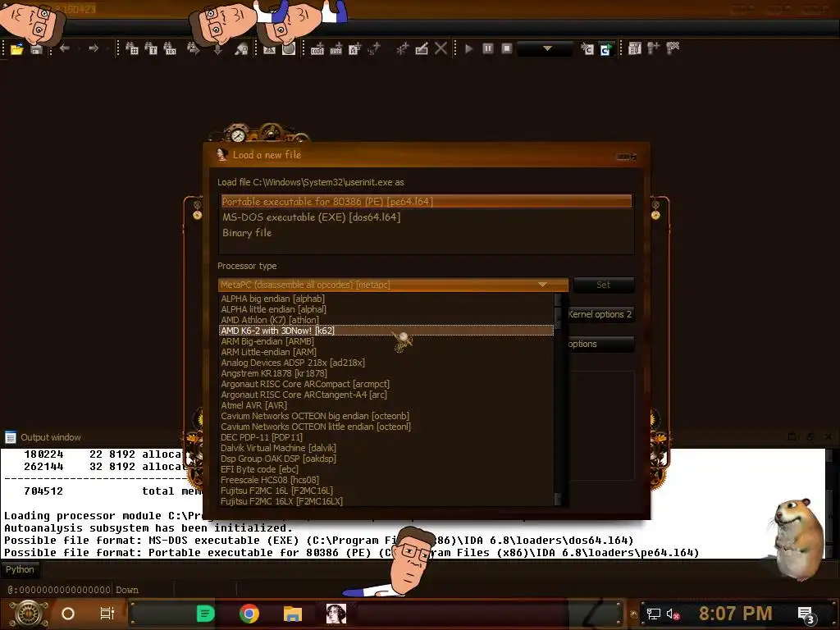Choose Fujitsu F2MC 16LX processor
This screenshot has width=840, height=630.
pyautogui.click(x=386, y=501)
